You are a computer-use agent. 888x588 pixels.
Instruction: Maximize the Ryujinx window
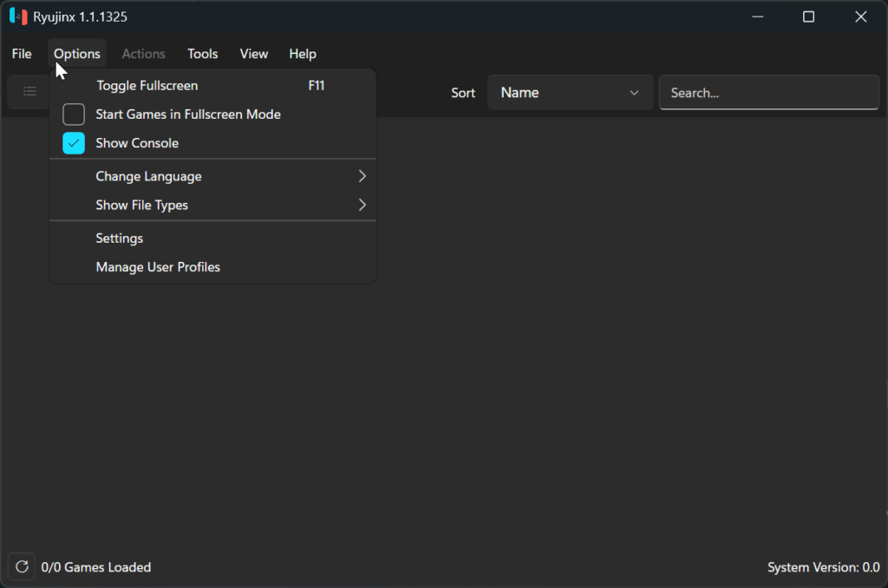tap(809, 17)
